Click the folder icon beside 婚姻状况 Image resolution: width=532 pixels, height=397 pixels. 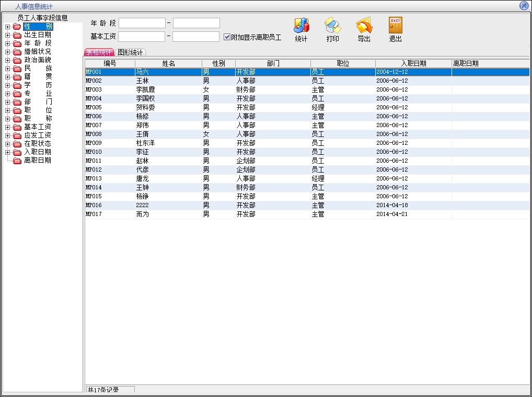click(17, 52)
